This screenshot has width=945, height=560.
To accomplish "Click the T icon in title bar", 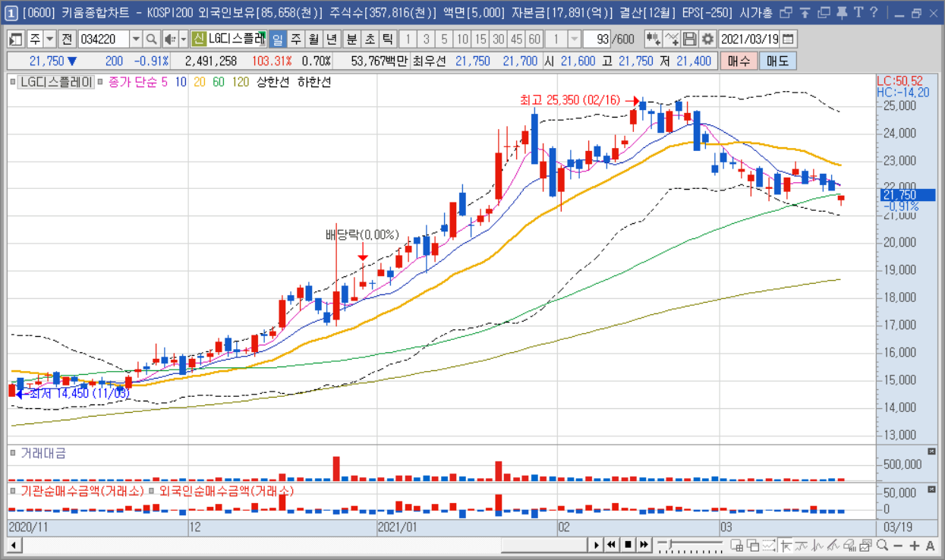I will [858, 12].
